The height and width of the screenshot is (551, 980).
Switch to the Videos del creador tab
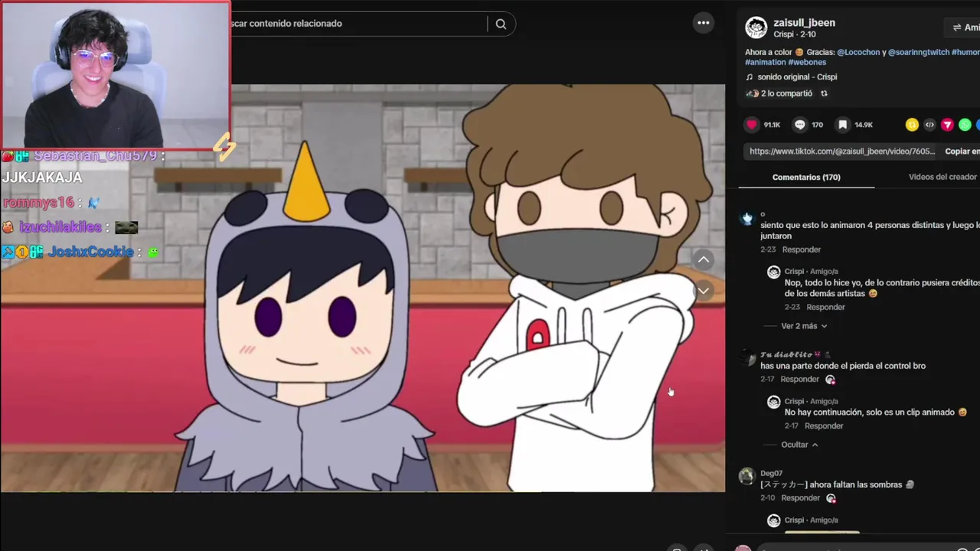[942, 177]
